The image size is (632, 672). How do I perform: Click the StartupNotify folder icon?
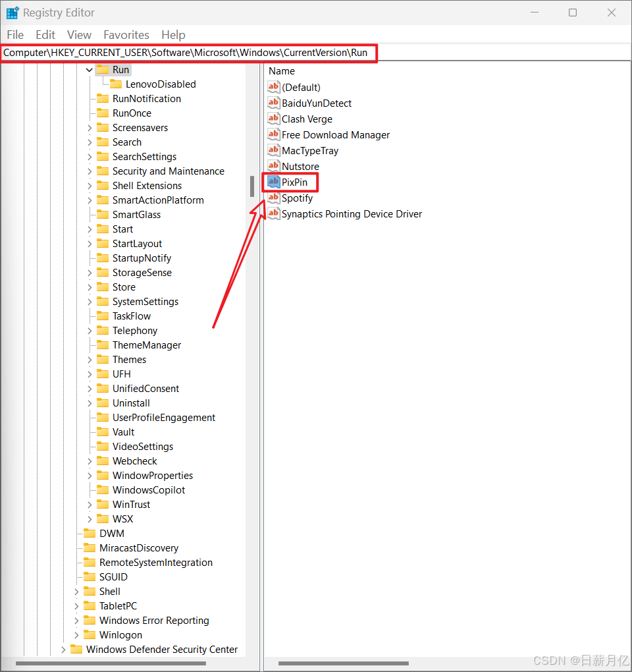[102, 258]
